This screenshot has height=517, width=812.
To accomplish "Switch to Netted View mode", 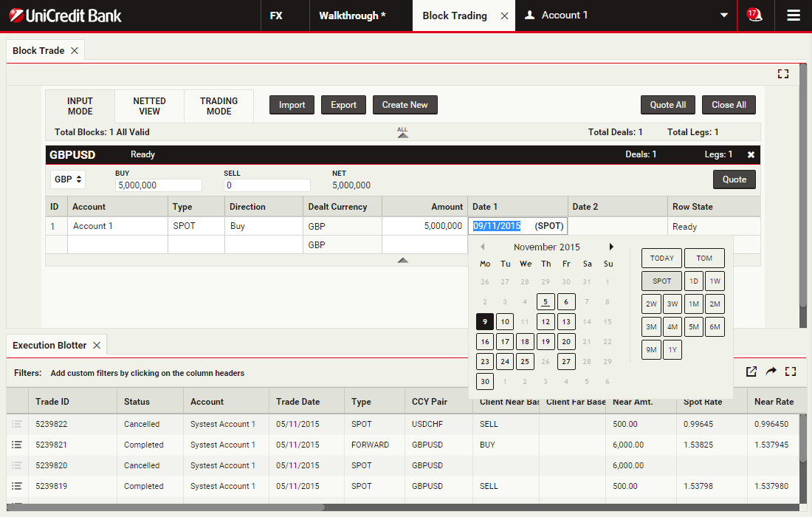I will pos(149,106).
